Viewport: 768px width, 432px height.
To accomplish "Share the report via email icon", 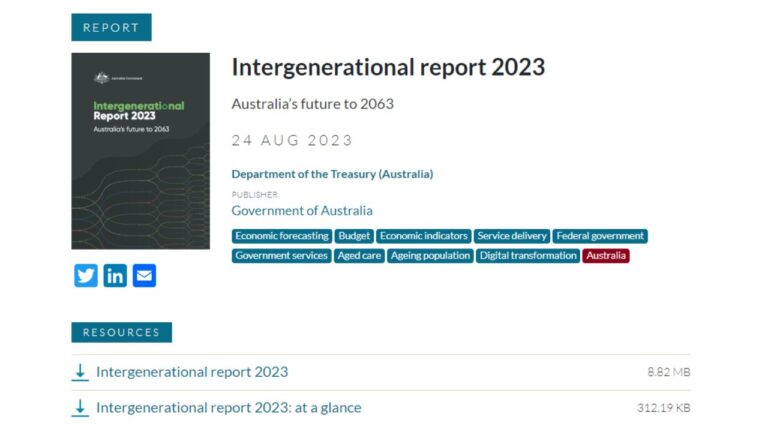I will [144, 276].
